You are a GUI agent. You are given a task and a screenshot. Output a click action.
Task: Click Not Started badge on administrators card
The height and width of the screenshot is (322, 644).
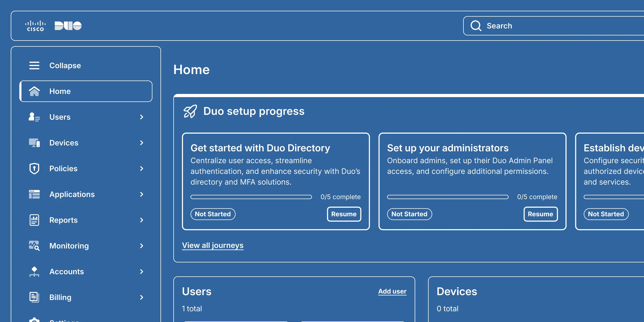(409, 214)
